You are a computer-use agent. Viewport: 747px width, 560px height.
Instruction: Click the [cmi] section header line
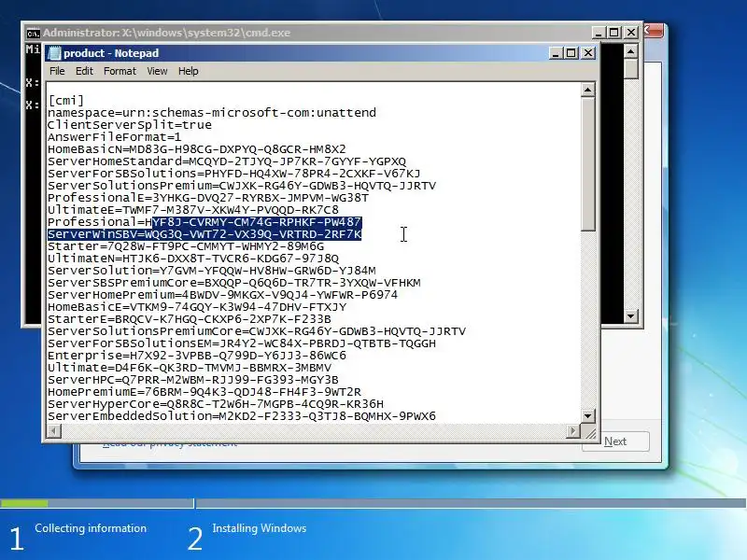[x=65, y=101]
